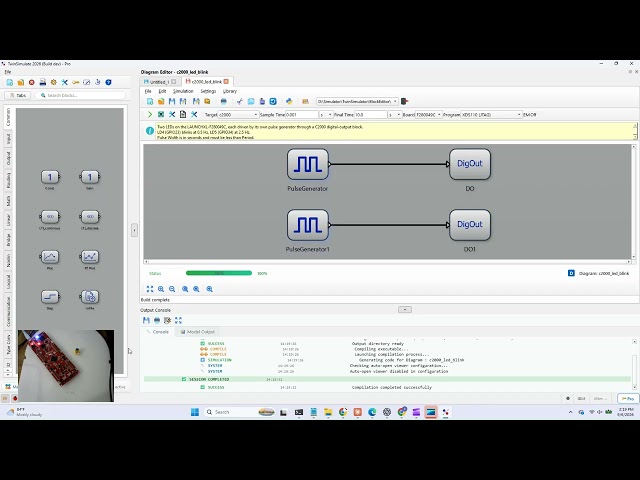Click the red stop icon in the main toolbar
The height and width of the screenshot is (480, 640).
(31, 82)
